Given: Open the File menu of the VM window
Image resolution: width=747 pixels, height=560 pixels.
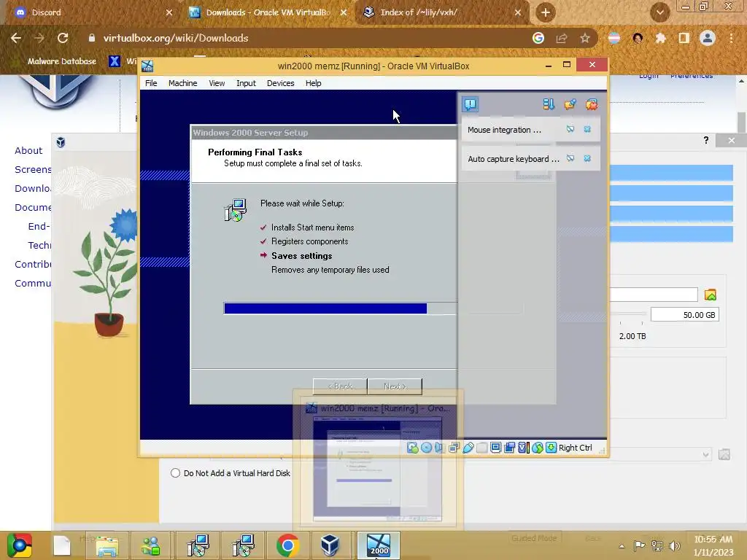Looking at the screenshot, I should (x=151, y=83).
